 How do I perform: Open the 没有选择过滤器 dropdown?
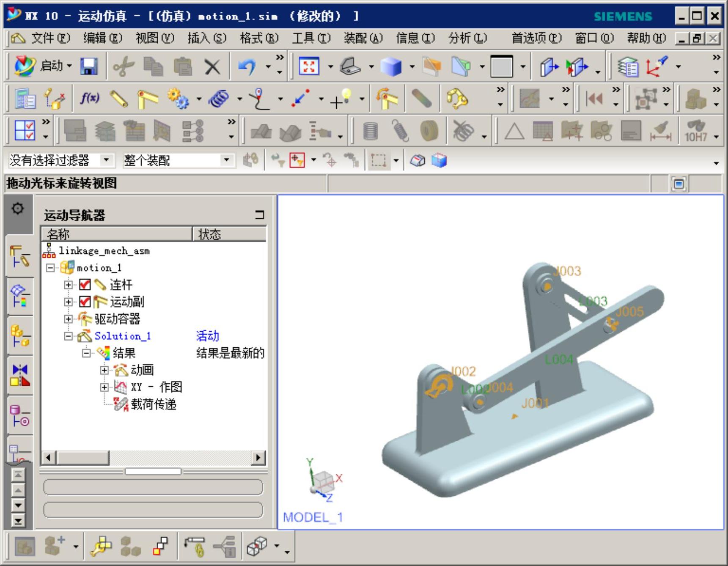(x=106, y=160)
